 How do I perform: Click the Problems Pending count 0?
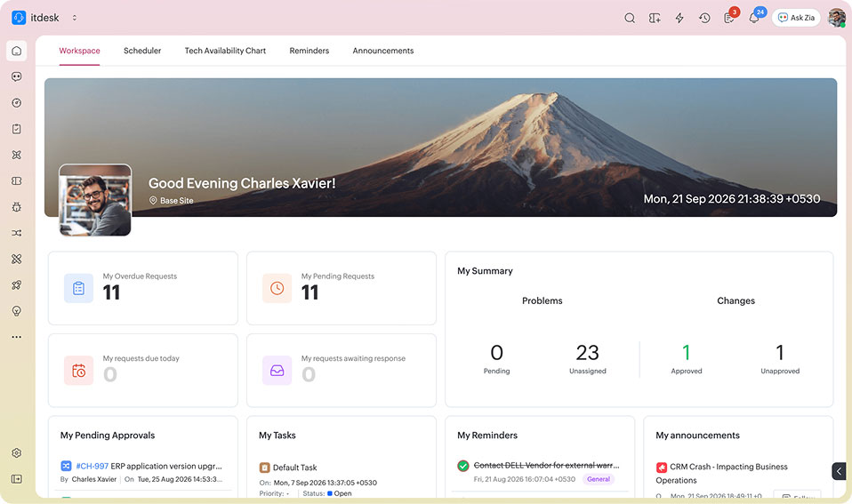tap(496, 353)
